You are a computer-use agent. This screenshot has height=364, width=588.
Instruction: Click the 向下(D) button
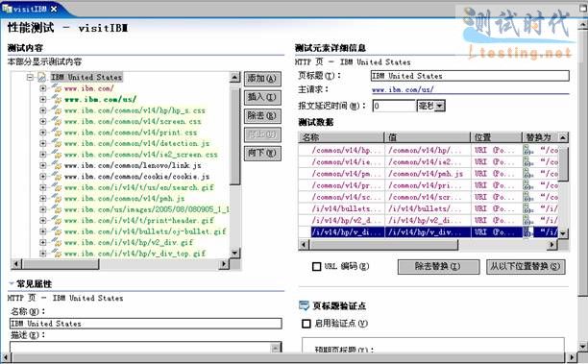point(262,153)
